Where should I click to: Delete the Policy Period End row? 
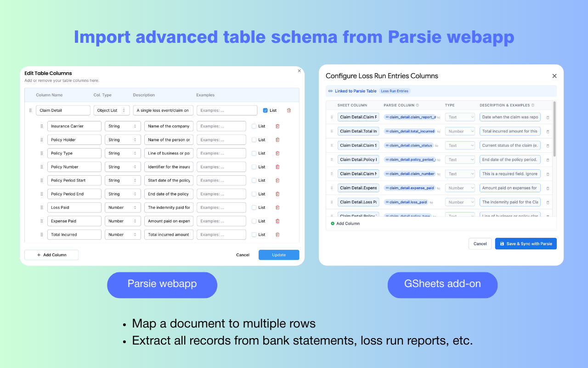click(277, 194)
